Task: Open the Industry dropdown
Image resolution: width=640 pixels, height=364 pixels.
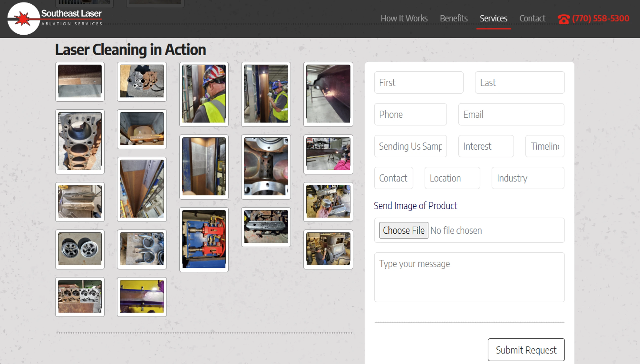Action: (528, 178)
